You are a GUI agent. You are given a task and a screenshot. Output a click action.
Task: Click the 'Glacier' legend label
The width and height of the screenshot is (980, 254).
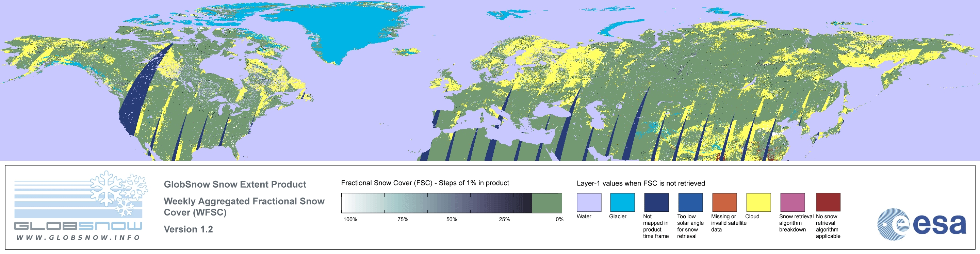(x=618, y=216)
